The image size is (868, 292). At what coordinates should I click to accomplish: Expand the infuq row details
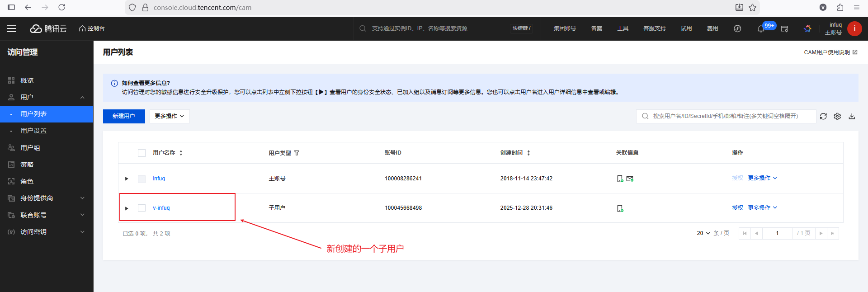(x=127, y=179)
